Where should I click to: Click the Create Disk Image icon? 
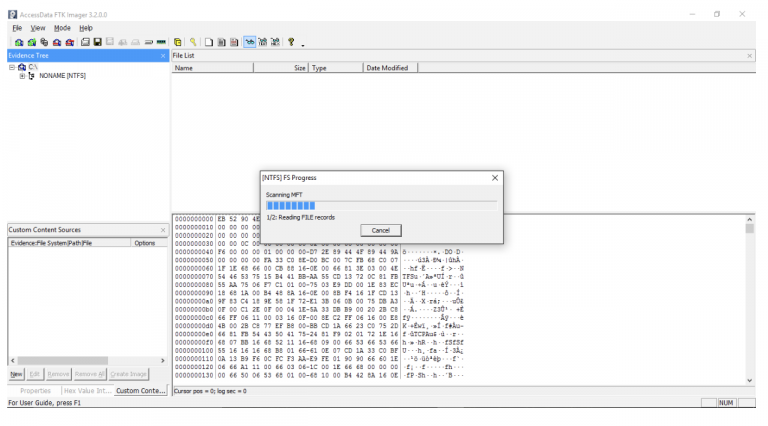[x=85, y=42]
